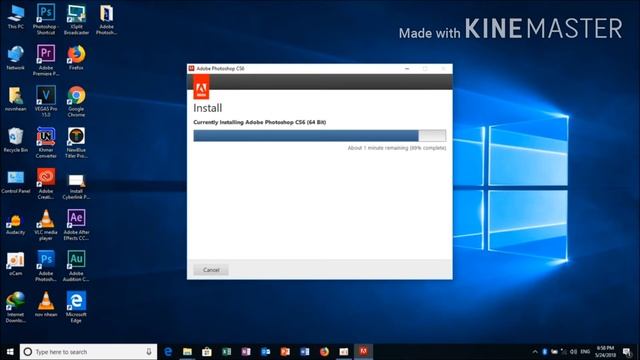The image size is (640, 360).
Task: Open PowerPoint from the taskbar
Action: (x=285, y=351)
